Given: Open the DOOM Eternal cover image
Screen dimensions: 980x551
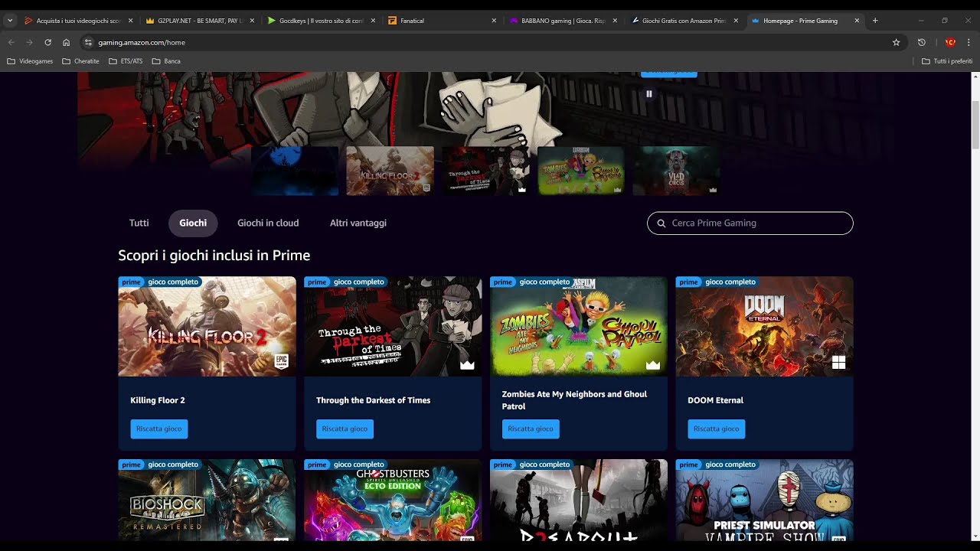Looking at the screenshot, I should (x=764, y=327).
